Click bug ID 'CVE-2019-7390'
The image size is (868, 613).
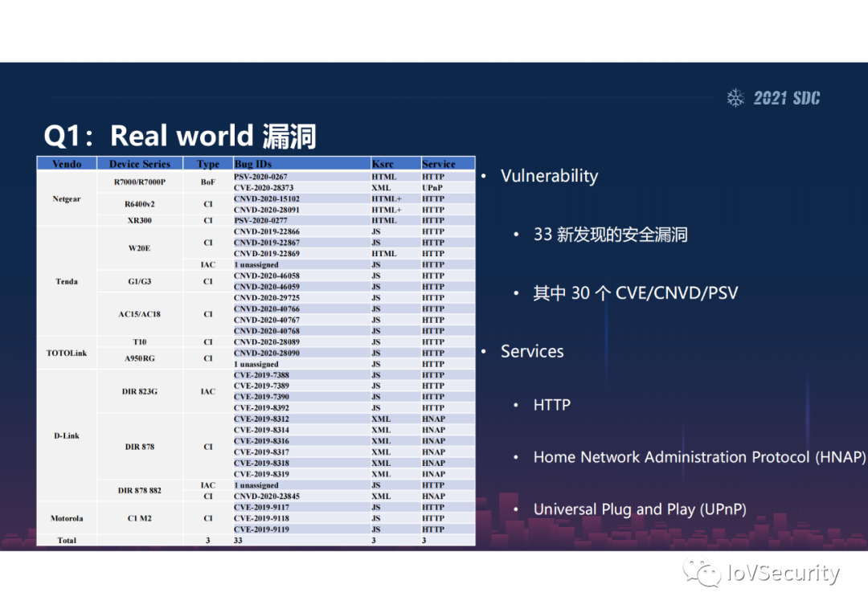coord(261,397)
